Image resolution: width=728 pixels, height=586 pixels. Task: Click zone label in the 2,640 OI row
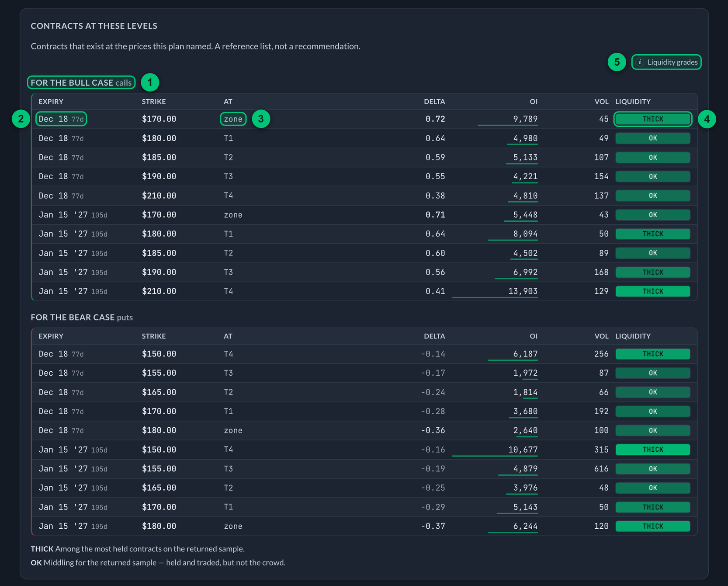coord(233,431)
